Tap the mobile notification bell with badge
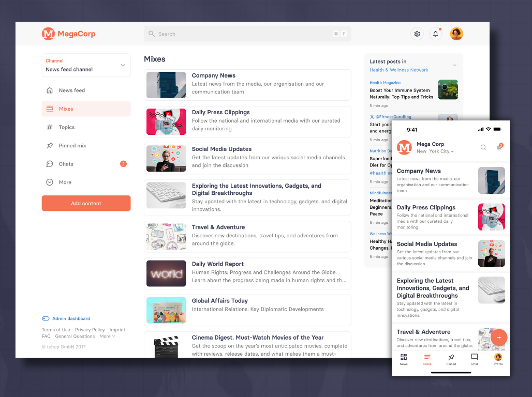532x397 pixels. [x=499, y=147]
